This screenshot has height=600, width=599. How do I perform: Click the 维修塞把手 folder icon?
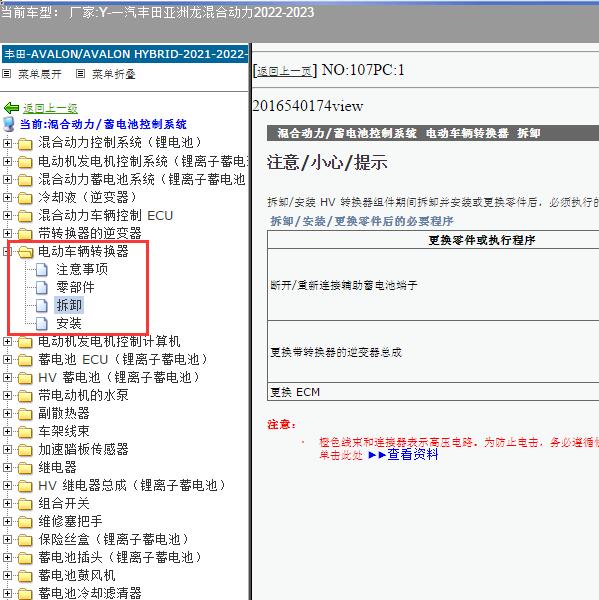(25, 522)
